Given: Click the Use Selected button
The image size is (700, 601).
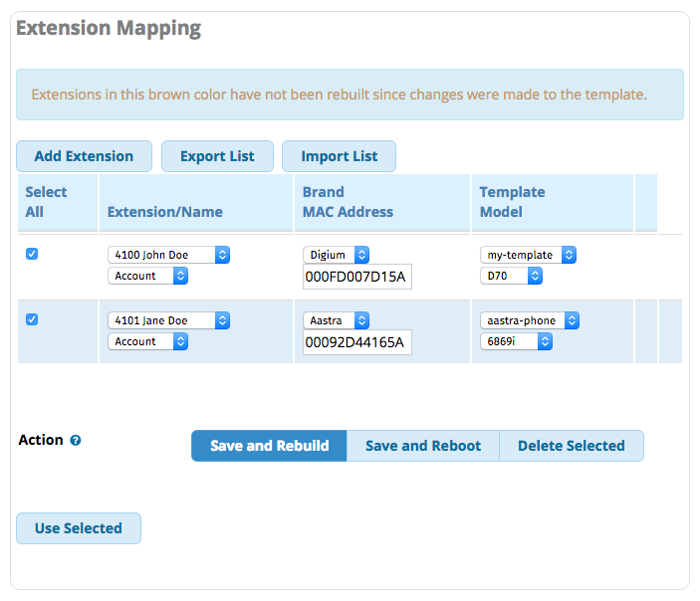Looking at the screenshot, I should click(x=79, y=528).
